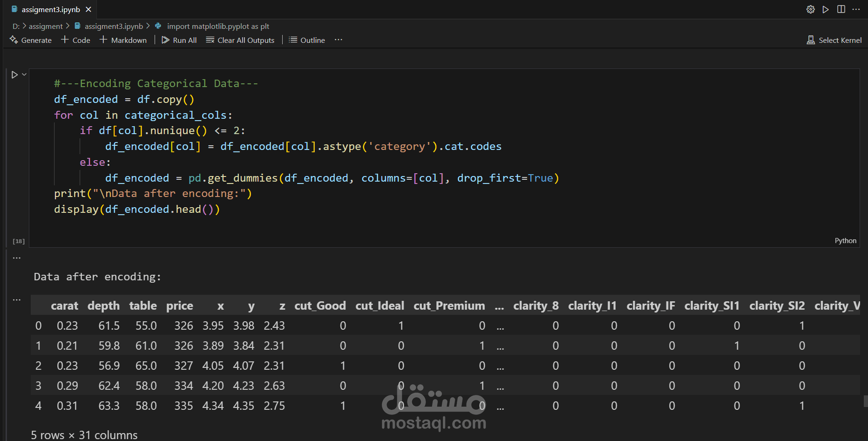This screenshot has width=868, height=441.
Task: Click the clarity_I1 column header
Action: (x=592, y=305)
